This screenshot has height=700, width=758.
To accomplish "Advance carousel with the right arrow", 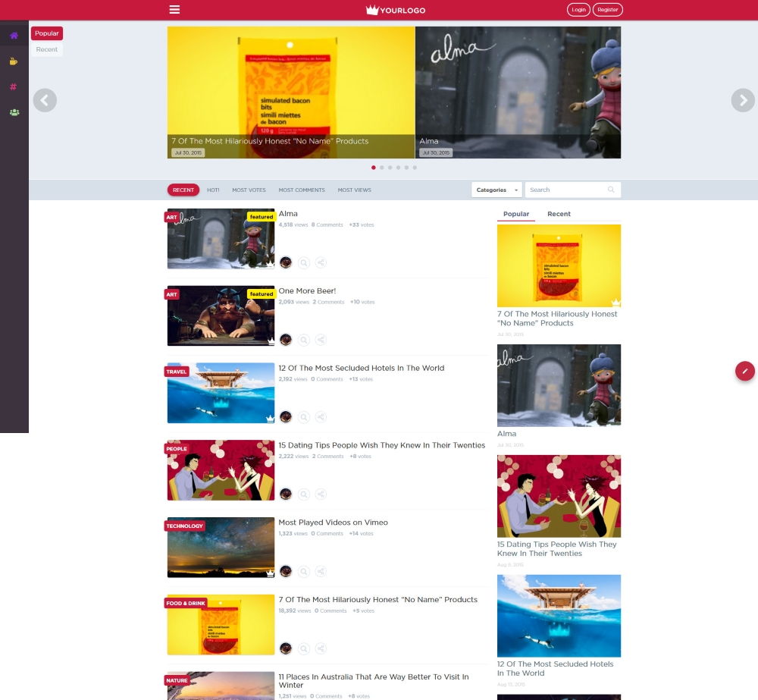I will click(x=743, y=100).
